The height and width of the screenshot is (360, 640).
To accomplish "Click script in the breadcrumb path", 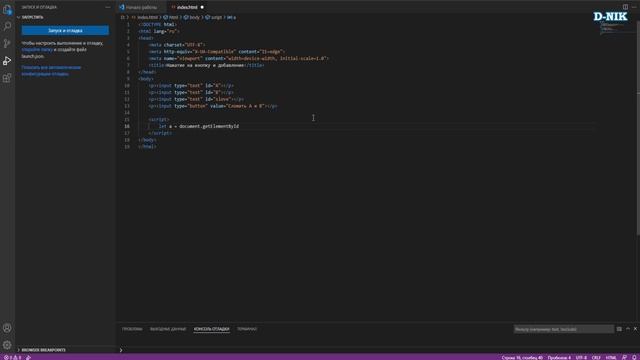I will point(213,18).
